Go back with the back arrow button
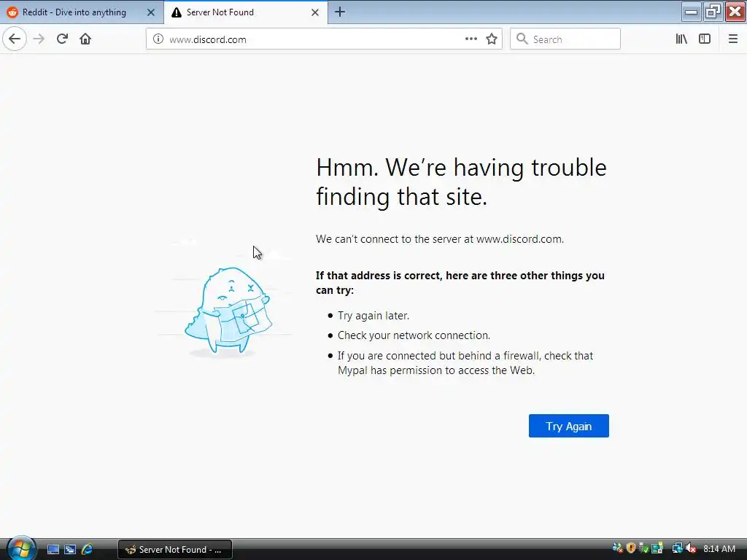This screenshot has height=560, width=747. coord(15,39)
